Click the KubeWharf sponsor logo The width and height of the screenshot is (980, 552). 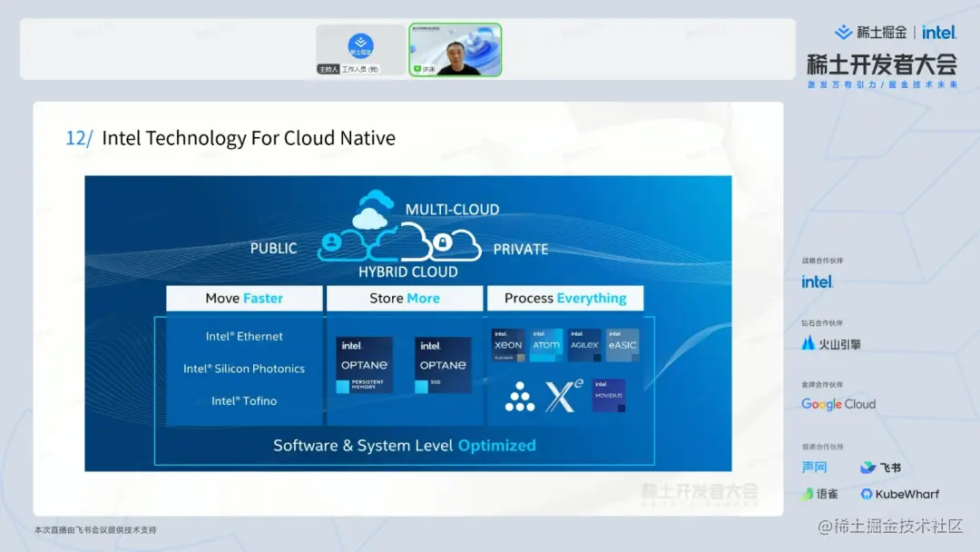(x=900, y=494)
